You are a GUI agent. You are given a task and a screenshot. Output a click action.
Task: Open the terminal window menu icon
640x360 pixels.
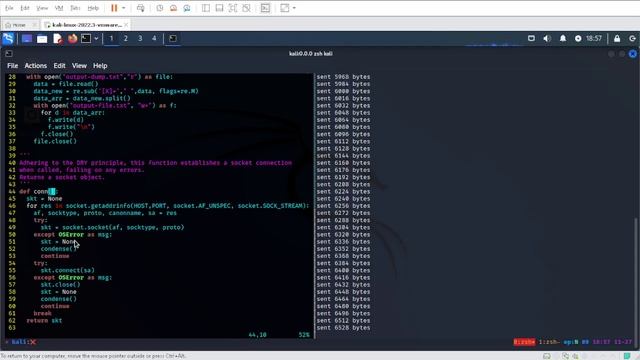click(x=9, y=53)
